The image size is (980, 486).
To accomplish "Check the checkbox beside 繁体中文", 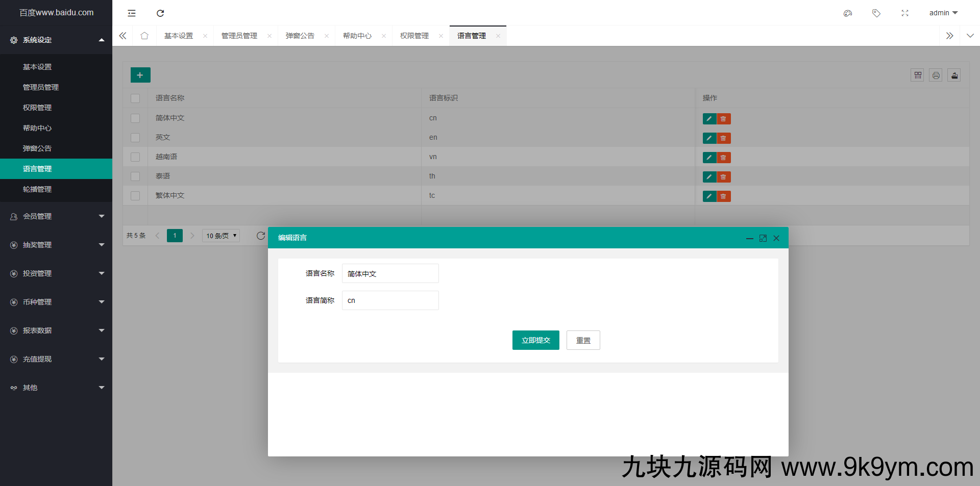I will [x=135, y=196].
